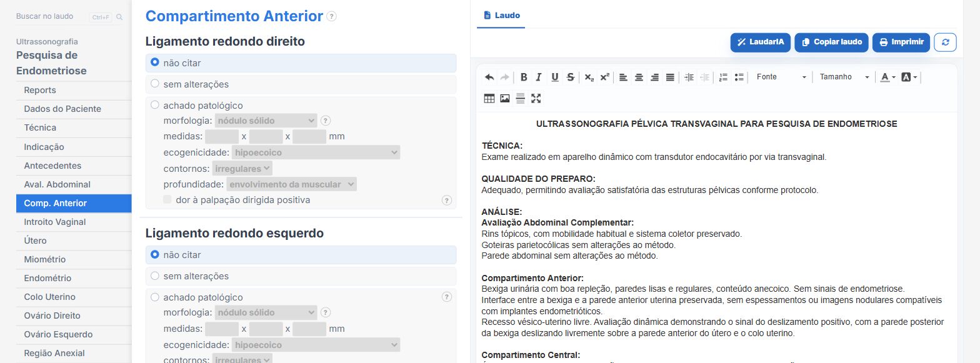Open right ligament ecogenicidade dropdown
The image size is (980, 363).
316,152
